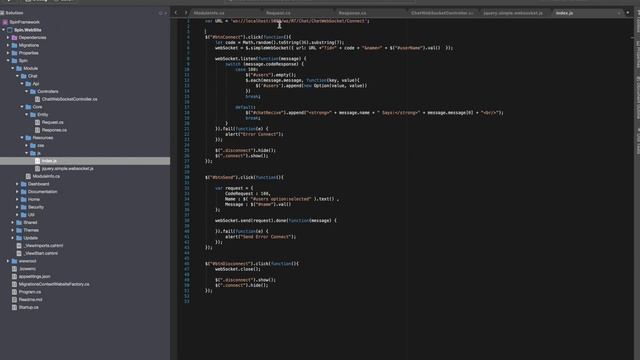This screenshot has width=640, height=360.
Task: Open ModuleInfo.cs file in tree
Action: [46, 176]
